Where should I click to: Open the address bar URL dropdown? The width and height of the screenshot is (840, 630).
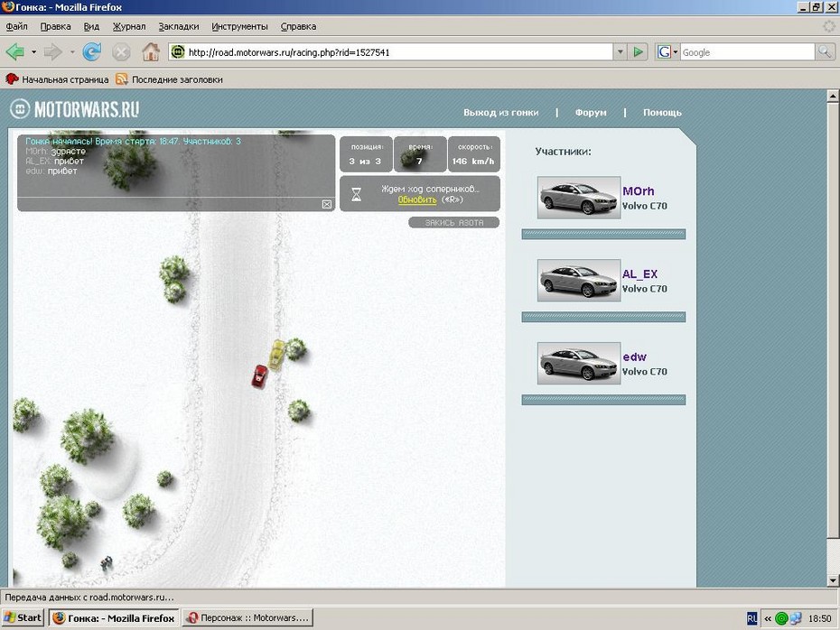click(620, 52)
